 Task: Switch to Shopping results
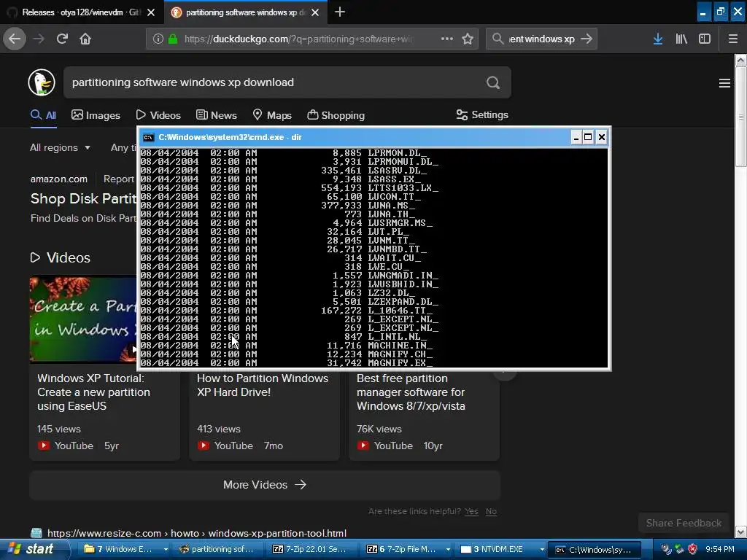(x=336, y=115)
